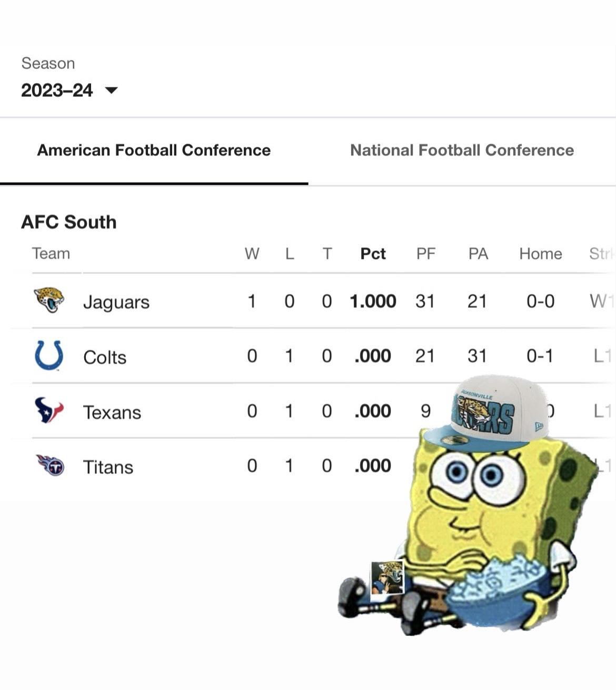616x690 pixels.
Task: Click the AFC South division heading
Action: click(68, 222)
